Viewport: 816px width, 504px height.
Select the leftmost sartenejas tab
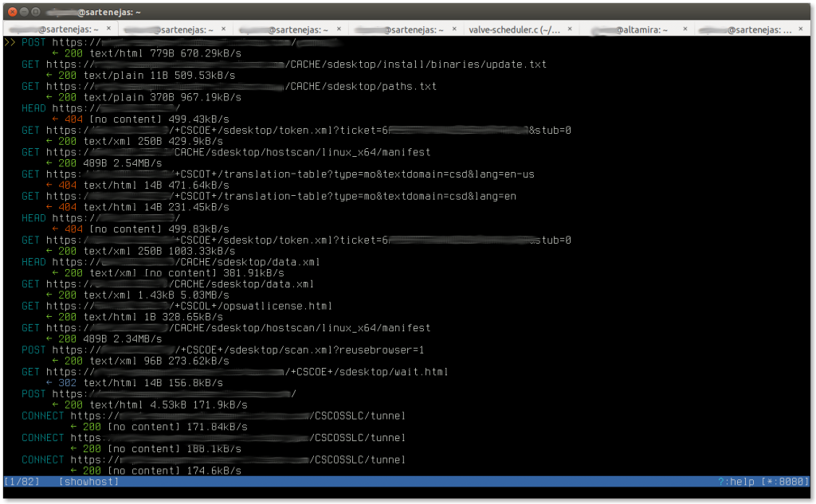(x=56, y=29)
